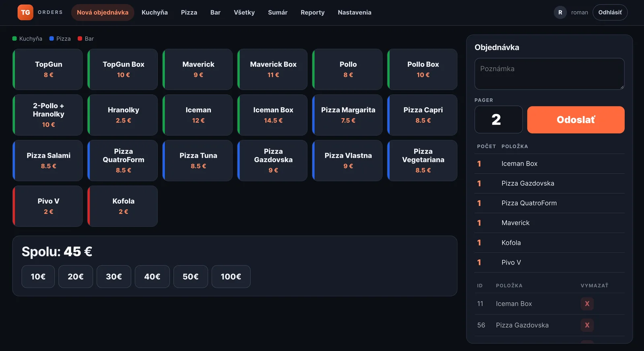The image size is (644, 351).
Task: Choose the 10€ payment amount
Action: coord(38,277)
